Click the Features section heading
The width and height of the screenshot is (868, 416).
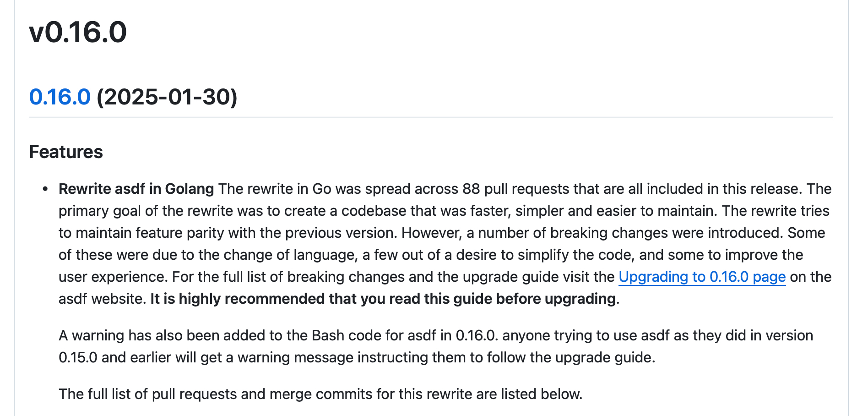tap(66, 152)
